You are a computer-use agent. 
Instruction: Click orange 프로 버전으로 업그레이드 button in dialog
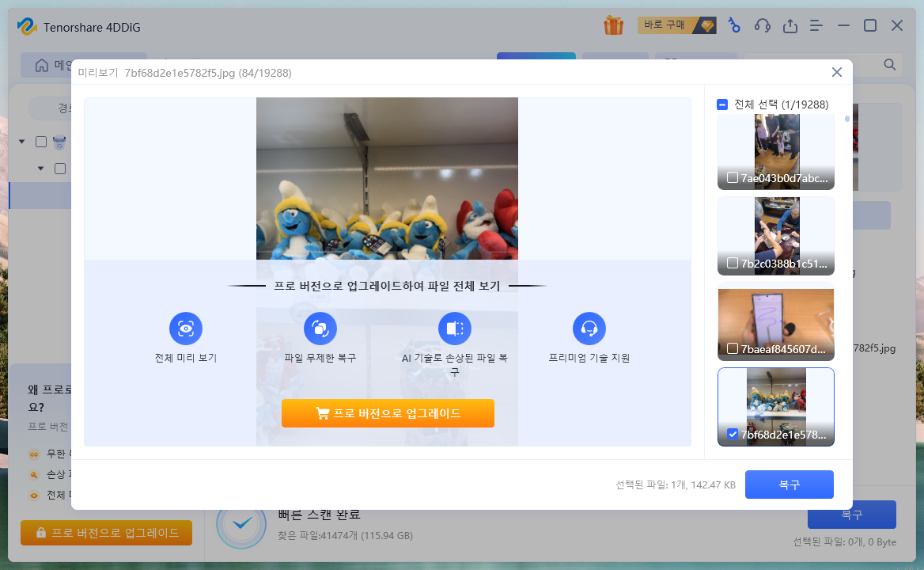388,413
